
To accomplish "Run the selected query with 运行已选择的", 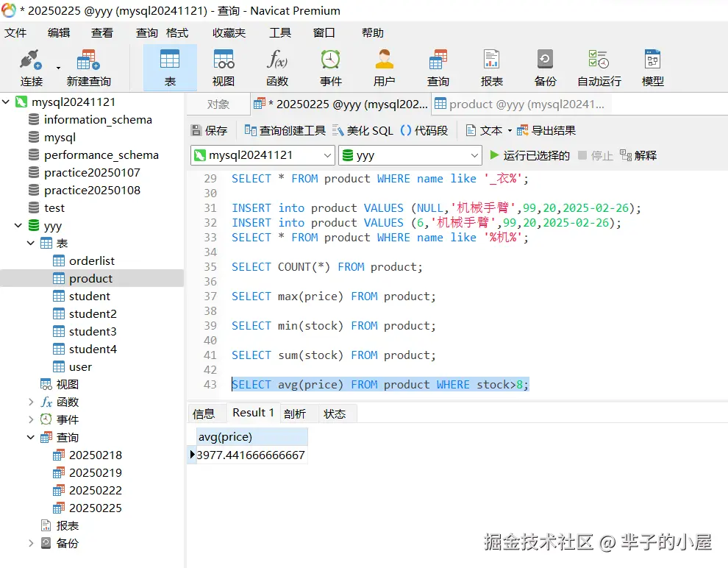I will point(529,155).
